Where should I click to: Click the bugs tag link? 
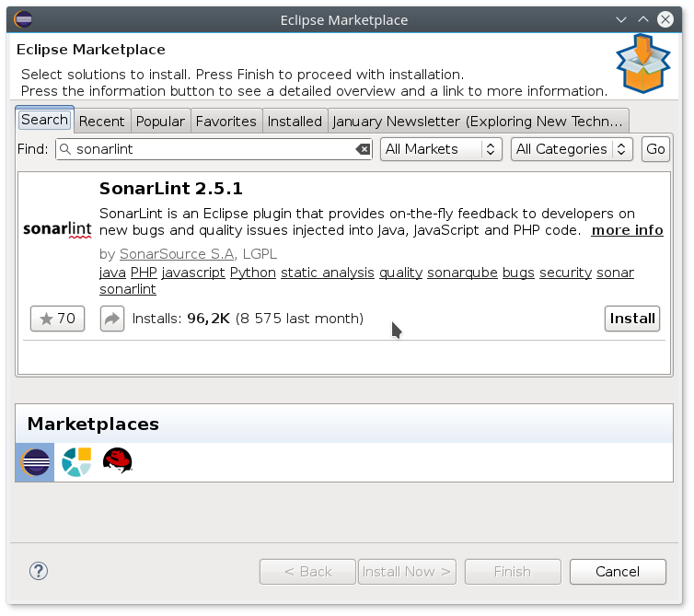[518, 273]
